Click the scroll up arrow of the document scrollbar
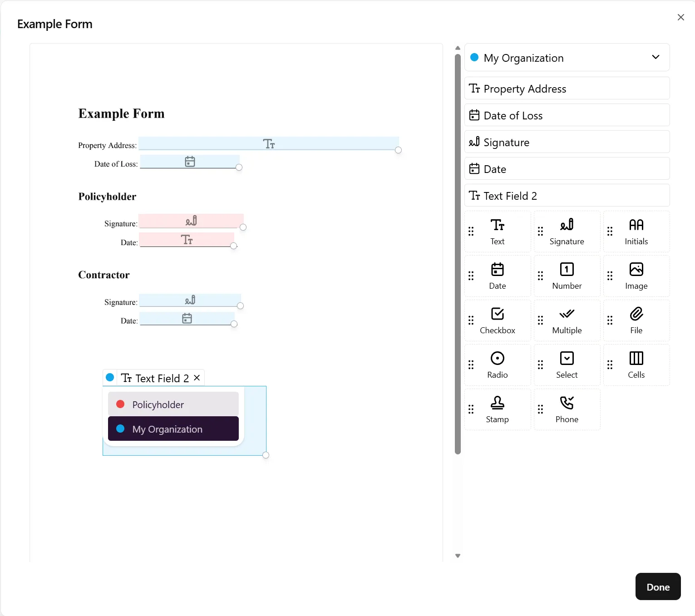 click(x=458, y=48)
